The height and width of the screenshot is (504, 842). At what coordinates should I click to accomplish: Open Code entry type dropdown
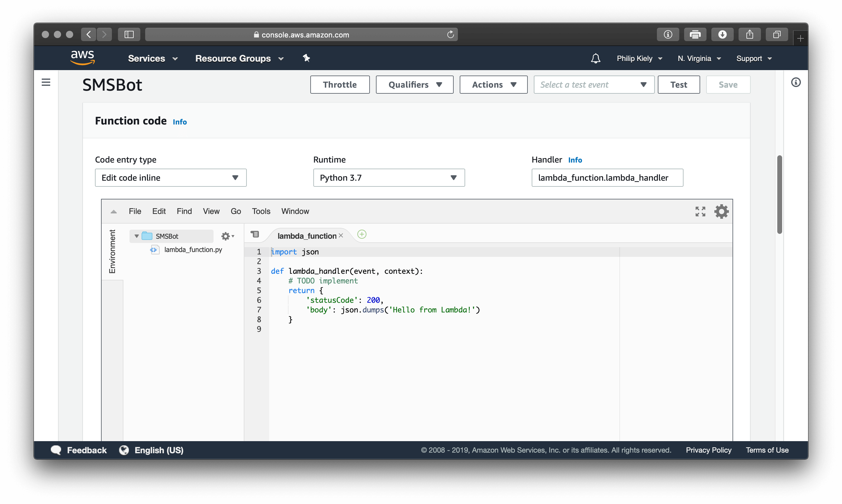pyautogui.click(x=171, y=178)
